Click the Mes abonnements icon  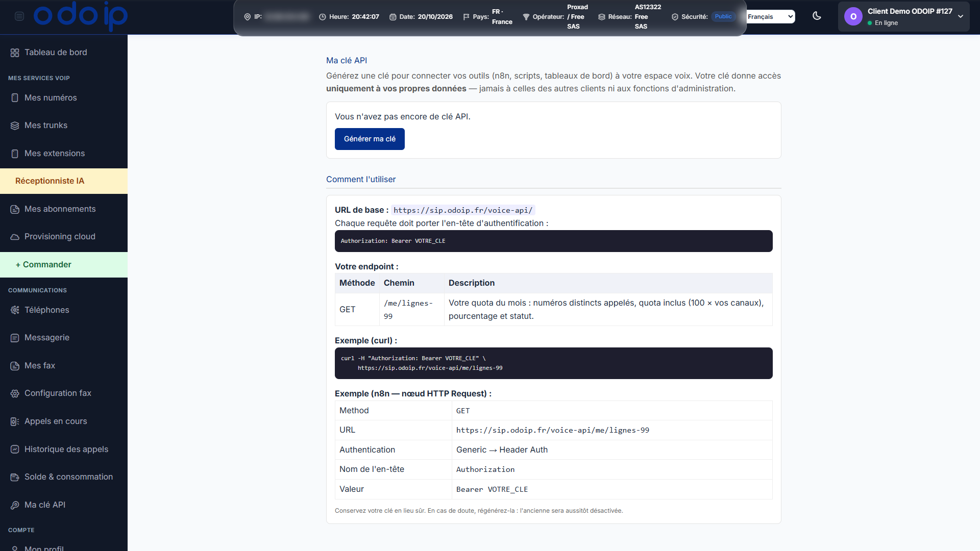click(15, 209)
